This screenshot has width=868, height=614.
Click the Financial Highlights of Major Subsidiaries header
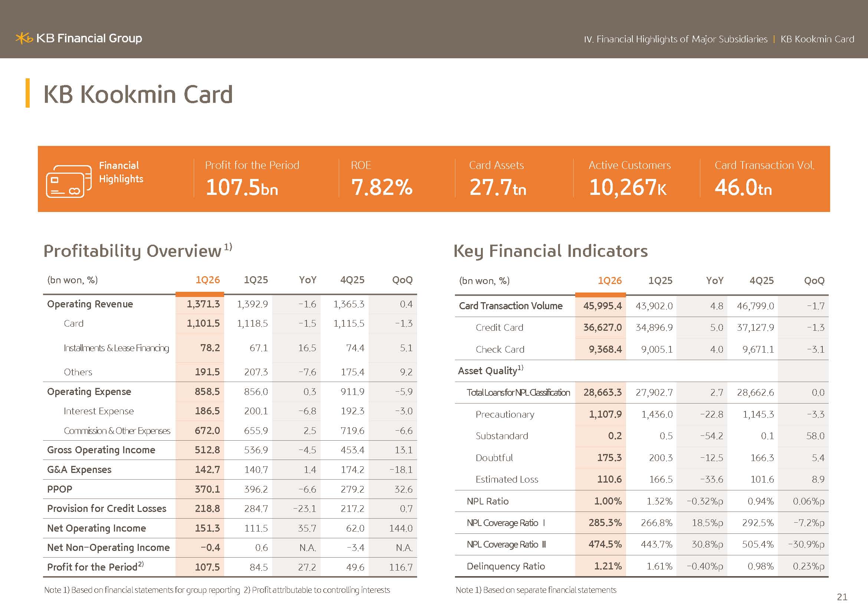pos(675,39)
